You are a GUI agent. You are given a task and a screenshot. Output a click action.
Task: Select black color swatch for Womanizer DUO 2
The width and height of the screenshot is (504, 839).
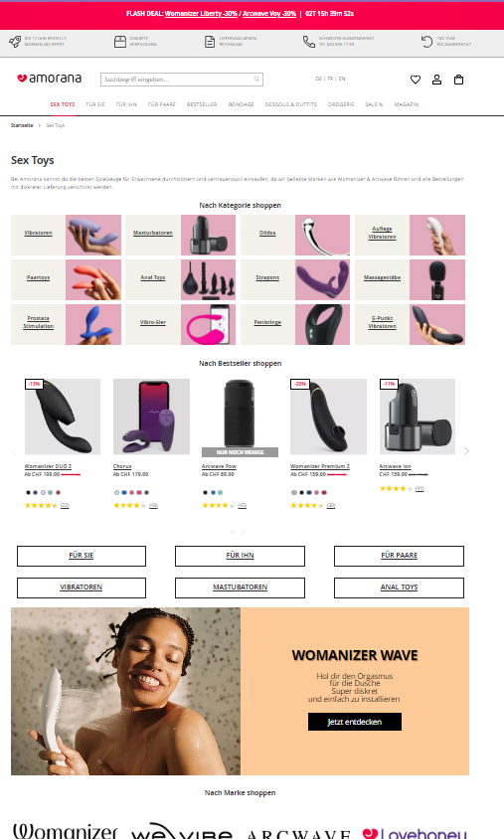pyautogui.click(x=28, y=492)
